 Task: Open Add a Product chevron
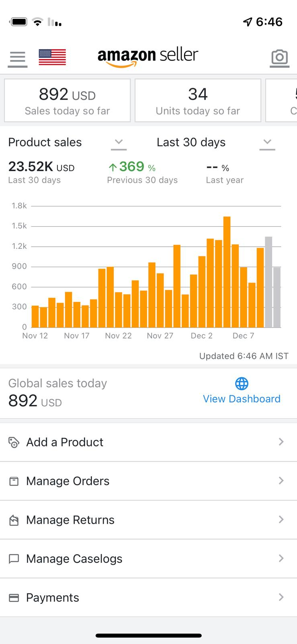pyautogui.click(x=281, y=442)
